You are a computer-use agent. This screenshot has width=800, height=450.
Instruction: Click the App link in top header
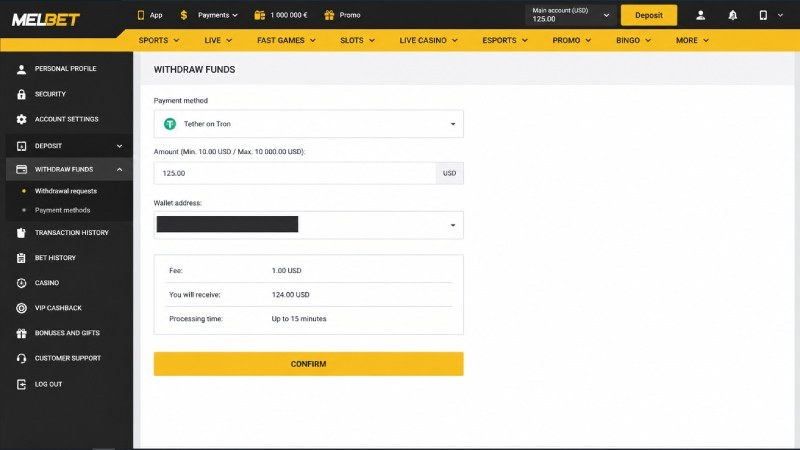click(156, 15)
